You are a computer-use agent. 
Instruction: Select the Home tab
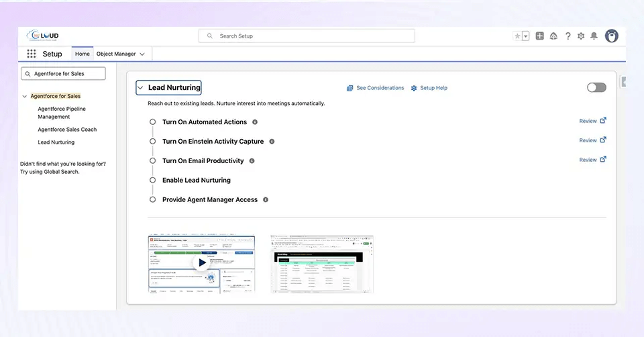[x=82, y=54]
